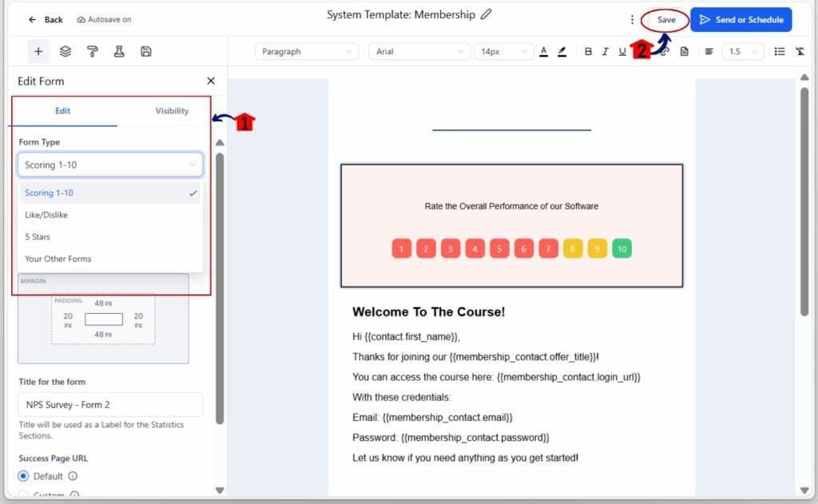
Task: Close the Edit Form panel
Action: (211, 81)
